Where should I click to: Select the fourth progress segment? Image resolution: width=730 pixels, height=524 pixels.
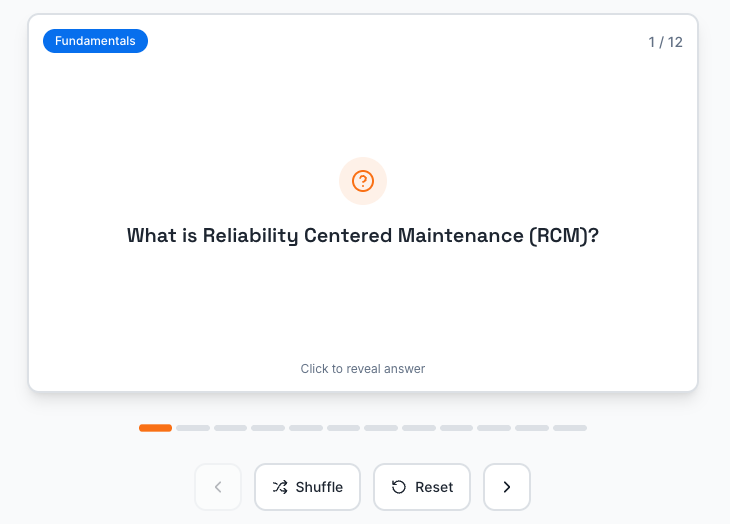pos(268,428)
